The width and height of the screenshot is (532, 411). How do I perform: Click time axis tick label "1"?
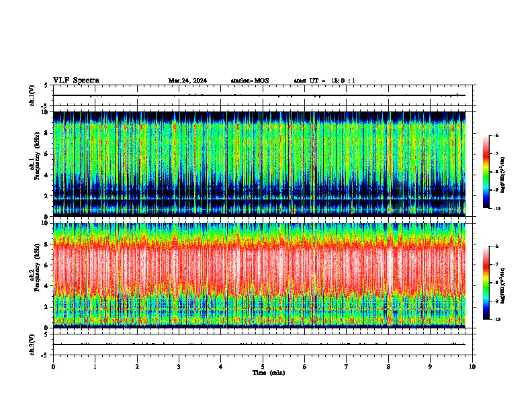[95, 367]
